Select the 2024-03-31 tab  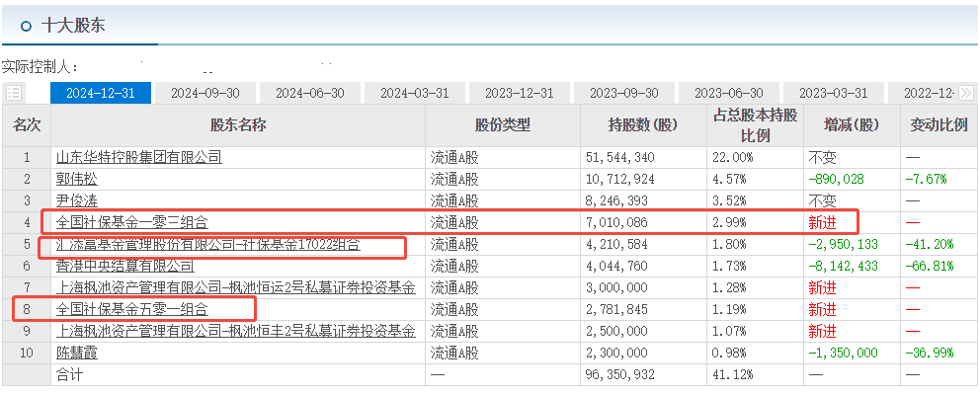point(415,93)
